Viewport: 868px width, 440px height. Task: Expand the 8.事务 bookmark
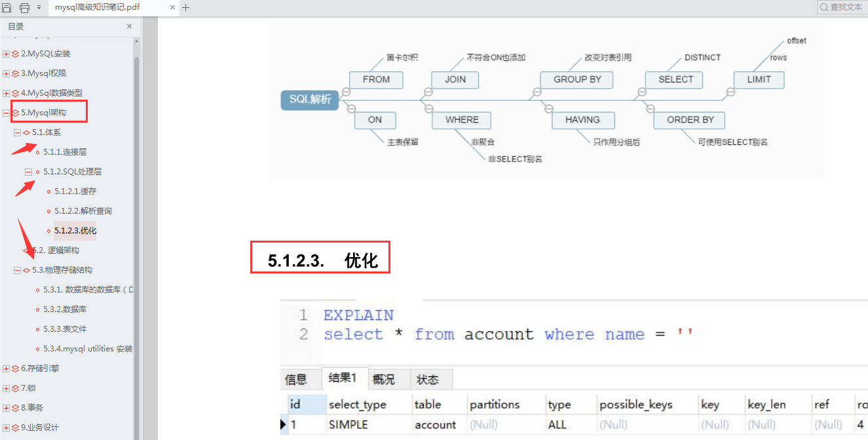[7, 408]
